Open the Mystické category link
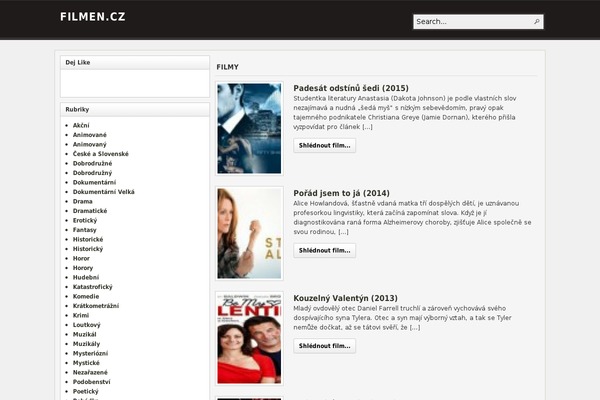 [x=86, y=363]
